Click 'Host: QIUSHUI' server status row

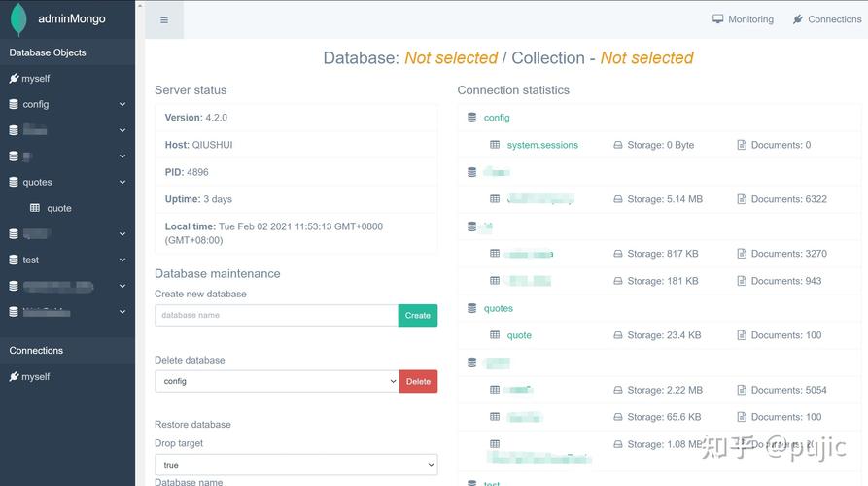[x=296, y=145]
